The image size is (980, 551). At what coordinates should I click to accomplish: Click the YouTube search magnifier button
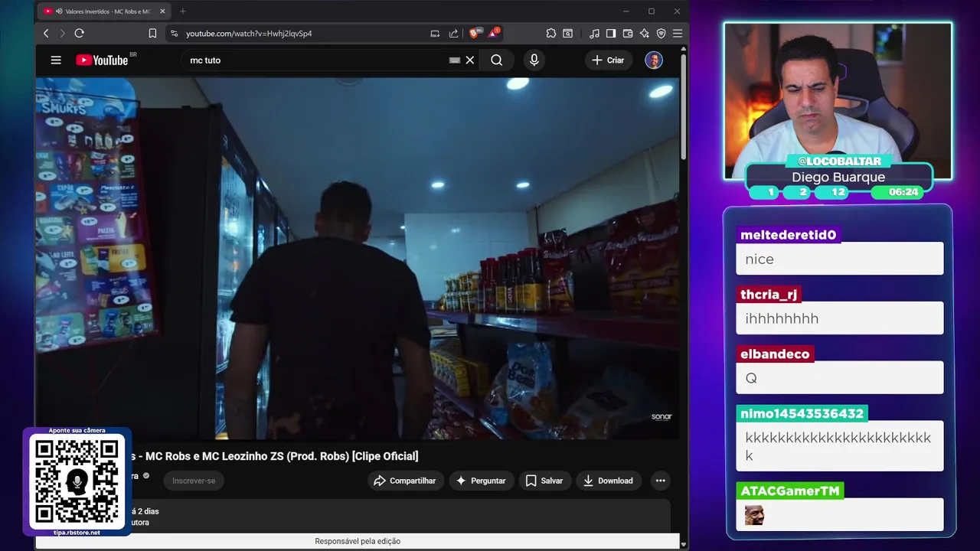pos(497,60)
